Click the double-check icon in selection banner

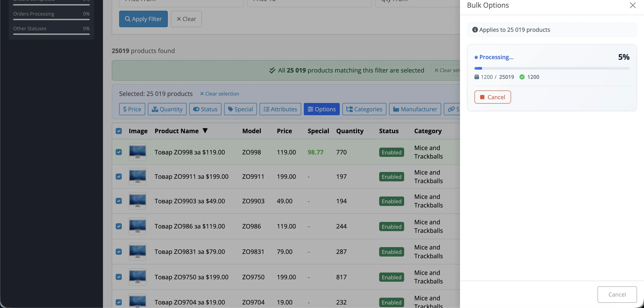click(x=272, y=71)
